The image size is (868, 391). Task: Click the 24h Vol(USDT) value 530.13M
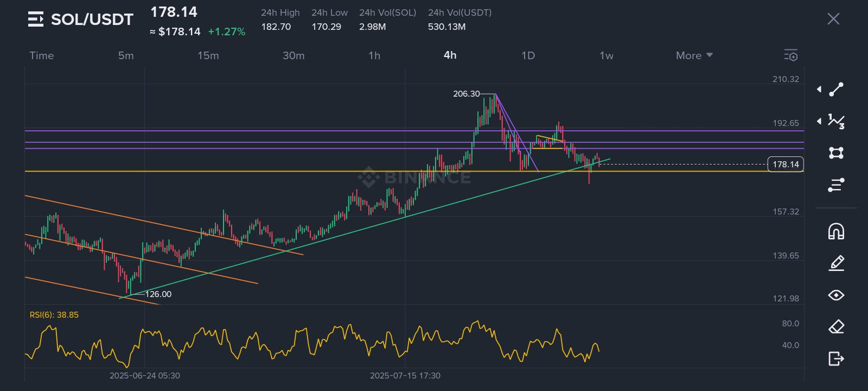[x=446, y=27]
